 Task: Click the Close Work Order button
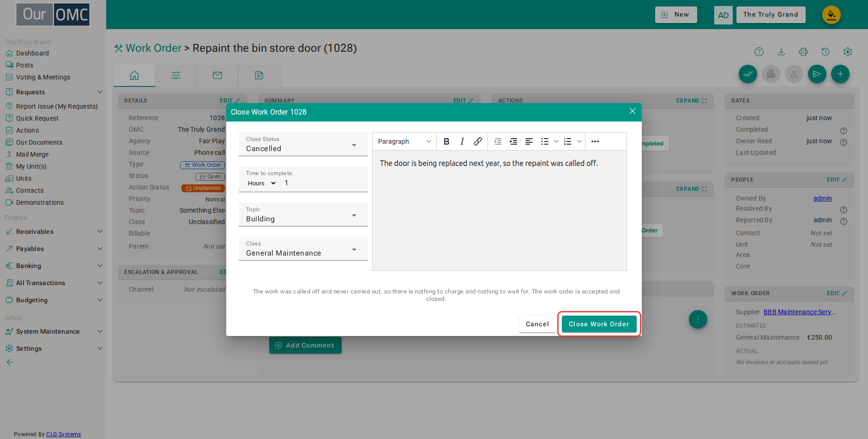click(x=599, y=324)
